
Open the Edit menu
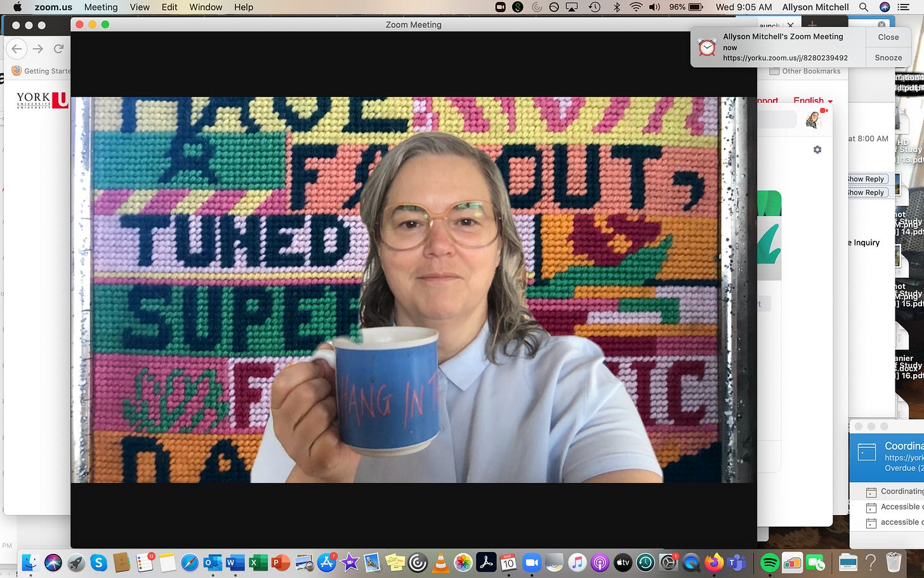coord(169,7)
